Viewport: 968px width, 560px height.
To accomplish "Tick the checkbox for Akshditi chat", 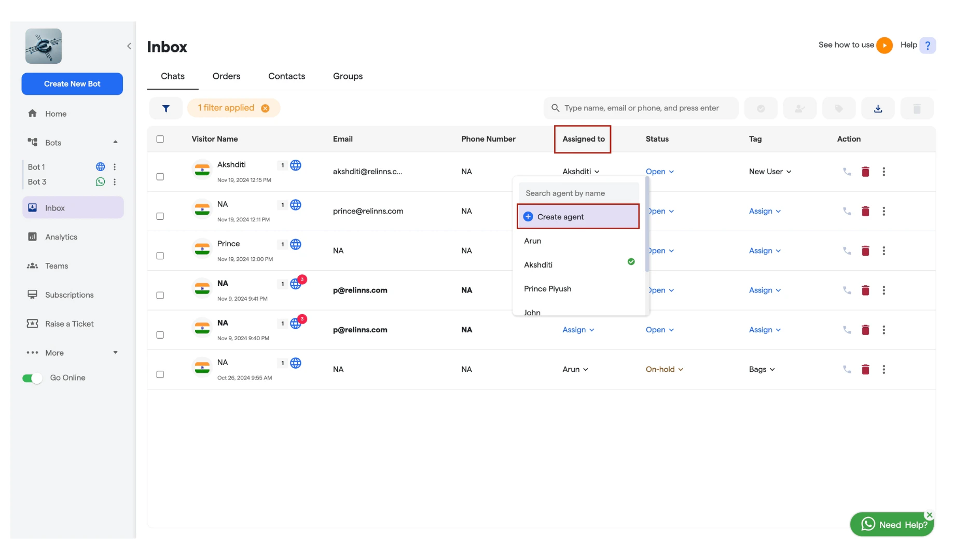I will [160, 177].
